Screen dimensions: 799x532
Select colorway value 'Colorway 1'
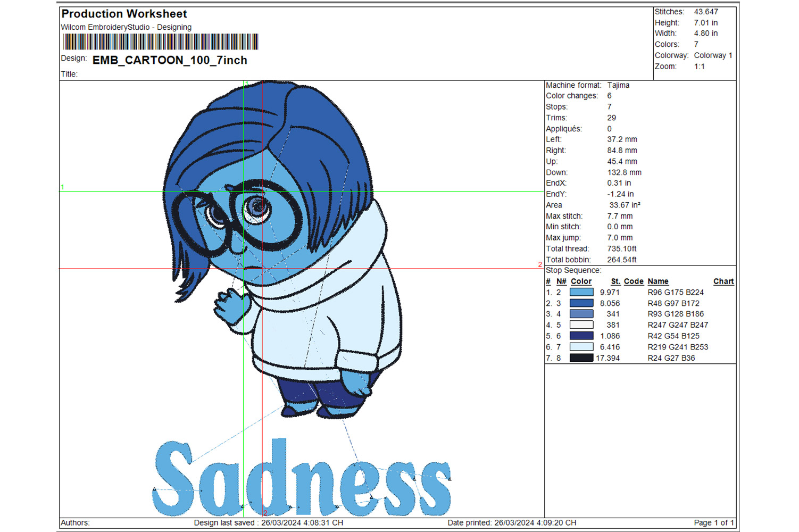713,55
